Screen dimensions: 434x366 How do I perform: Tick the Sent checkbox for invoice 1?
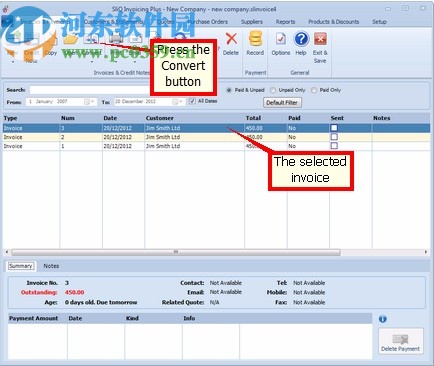(334, 146)
